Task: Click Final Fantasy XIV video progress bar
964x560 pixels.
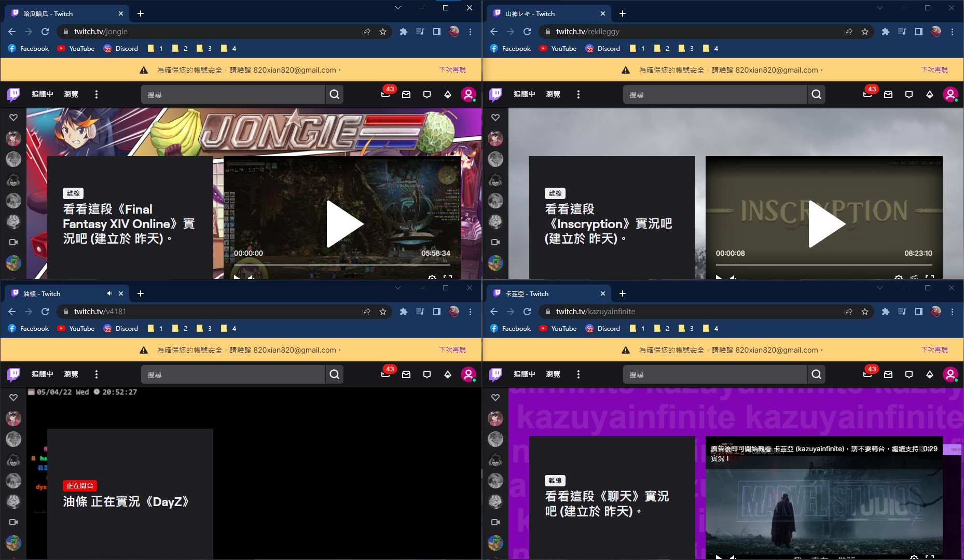Action: 342,265
